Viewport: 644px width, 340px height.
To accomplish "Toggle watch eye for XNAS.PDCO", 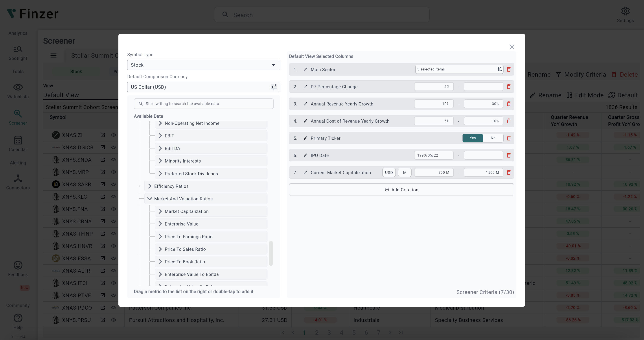I will 114,308.
